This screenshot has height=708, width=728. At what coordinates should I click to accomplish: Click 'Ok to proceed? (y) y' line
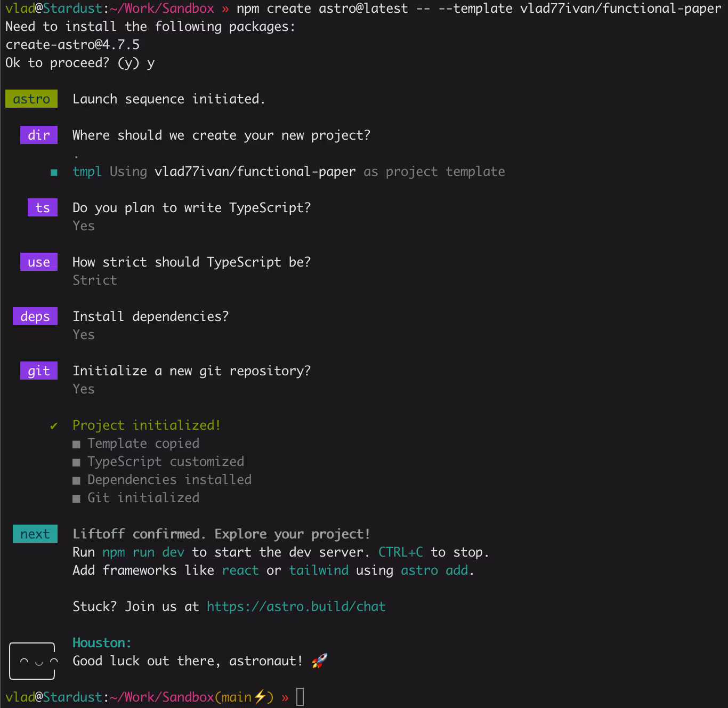80,63
